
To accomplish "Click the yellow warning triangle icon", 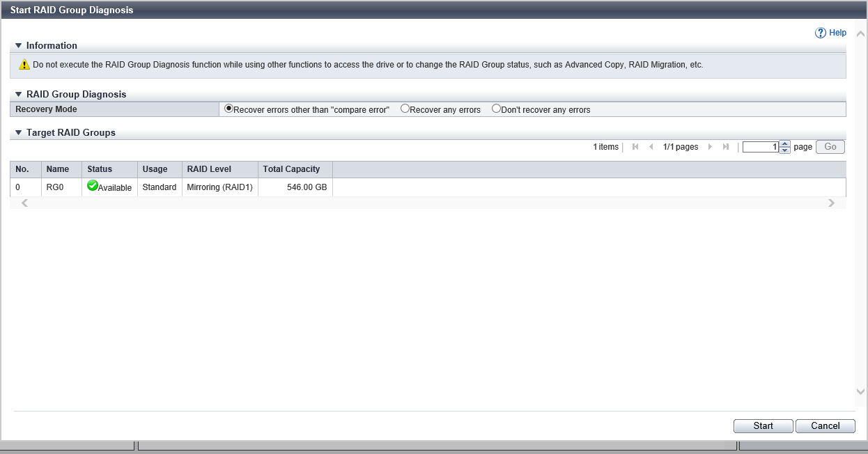I will 24,65.
